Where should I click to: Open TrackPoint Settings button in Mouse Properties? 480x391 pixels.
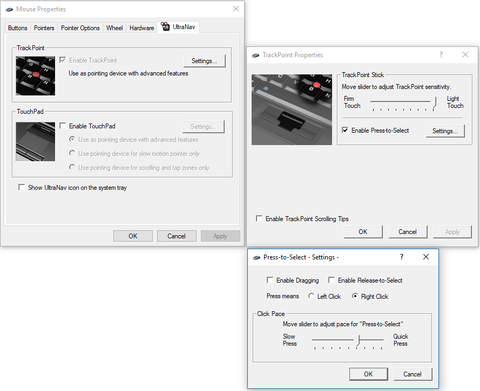coord(204,61)
